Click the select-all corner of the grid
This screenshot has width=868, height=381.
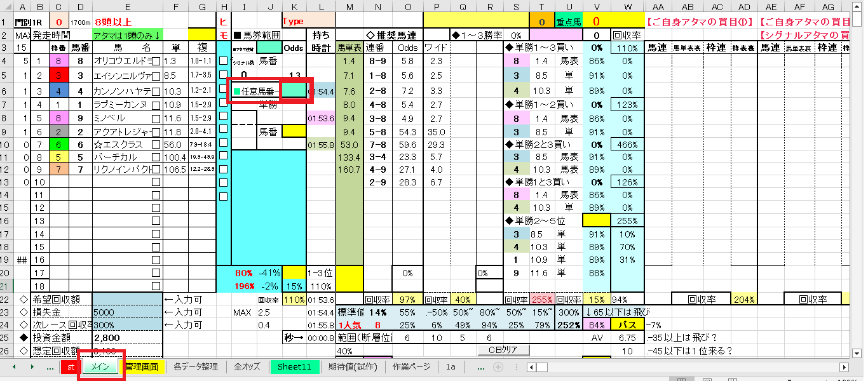pyautogui.click(x=7, y=7)
